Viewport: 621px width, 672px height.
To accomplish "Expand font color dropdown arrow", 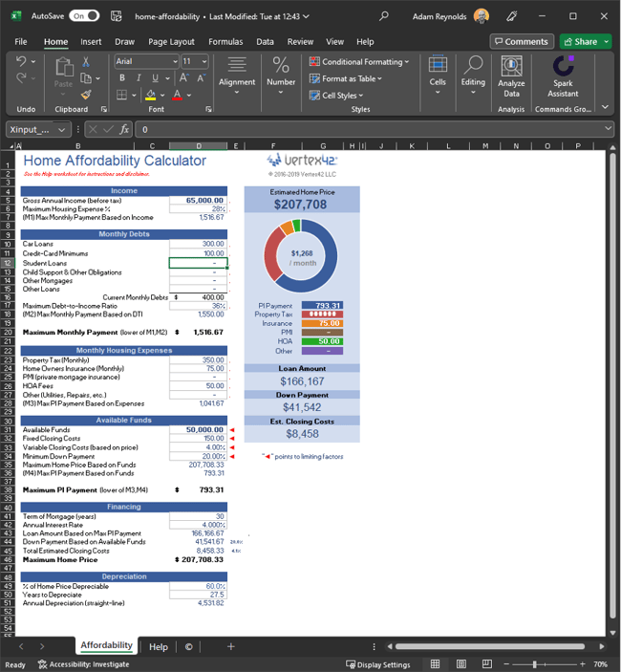I will (x=189, y=96).
